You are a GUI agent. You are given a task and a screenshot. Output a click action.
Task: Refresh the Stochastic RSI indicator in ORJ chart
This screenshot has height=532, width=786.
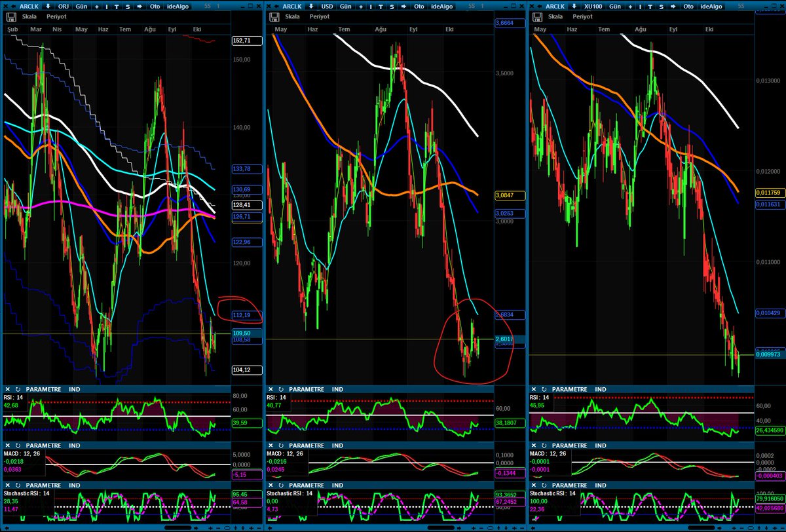pos(16,485)
